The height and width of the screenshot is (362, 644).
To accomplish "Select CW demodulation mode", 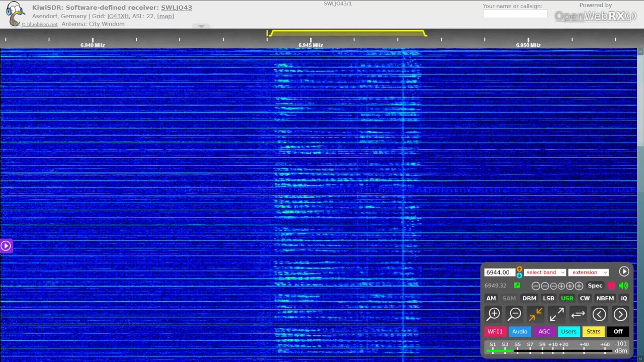I will point(585,298).
